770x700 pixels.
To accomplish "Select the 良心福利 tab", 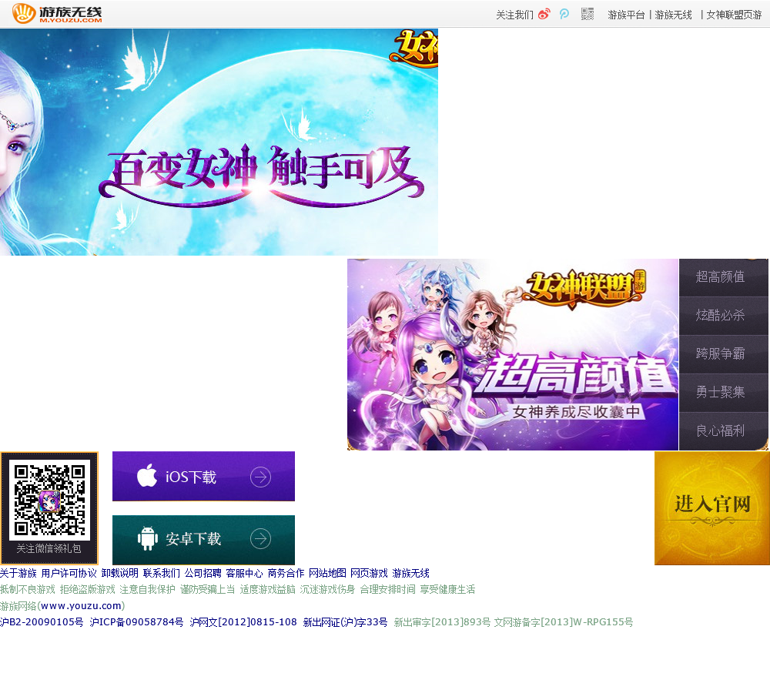I will (723, 430).
